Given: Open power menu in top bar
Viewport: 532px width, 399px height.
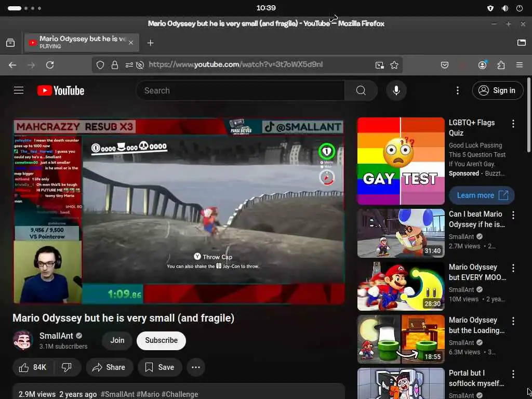Looking at the screenshot, I should [x=520, y=8].
